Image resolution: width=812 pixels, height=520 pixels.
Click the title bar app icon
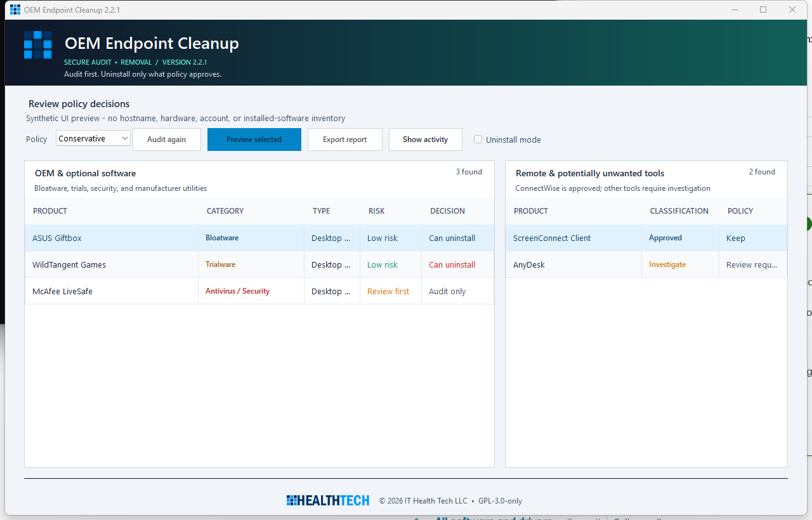[x=15, y=10]
